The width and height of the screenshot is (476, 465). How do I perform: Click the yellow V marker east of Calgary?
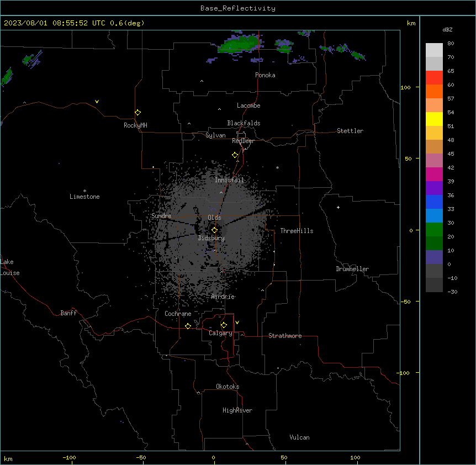click(x=237, y=323)
